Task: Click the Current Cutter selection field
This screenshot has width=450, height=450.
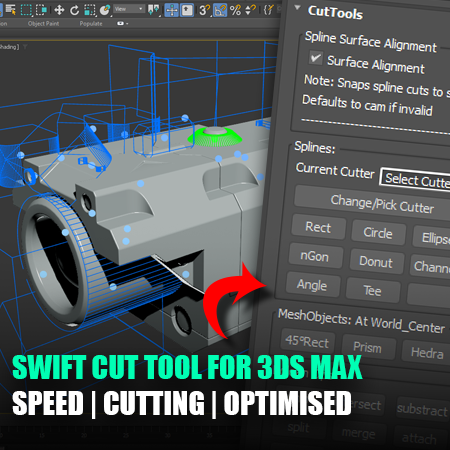Action: click(x=415, y=180)
